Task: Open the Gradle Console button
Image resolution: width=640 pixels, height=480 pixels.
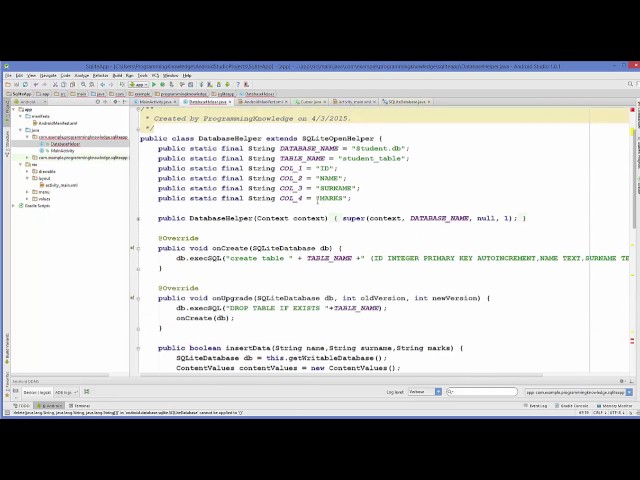Action: click(x=571, y=406)
